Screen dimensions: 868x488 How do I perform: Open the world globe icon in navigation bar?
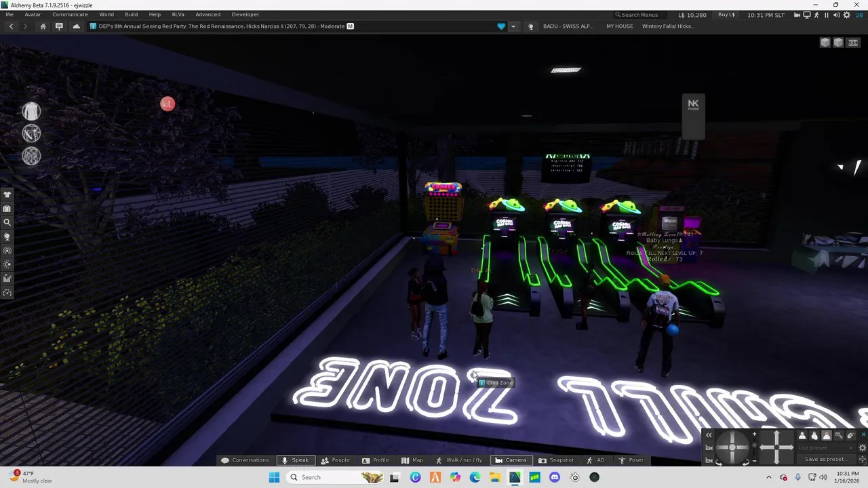click(x=531, y=26)
